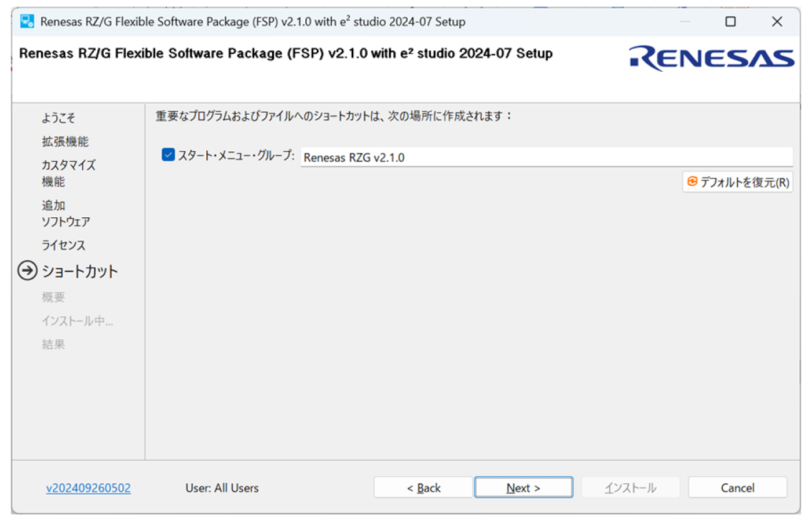
Task: Click the User: All Users label
Action: tap(222, 488)
